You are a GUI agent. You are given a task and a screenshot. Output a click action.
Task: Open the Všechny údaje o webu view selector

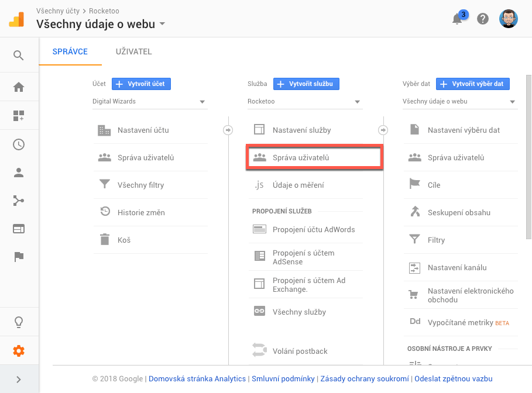pyautogui.click(x=461, y=102)
